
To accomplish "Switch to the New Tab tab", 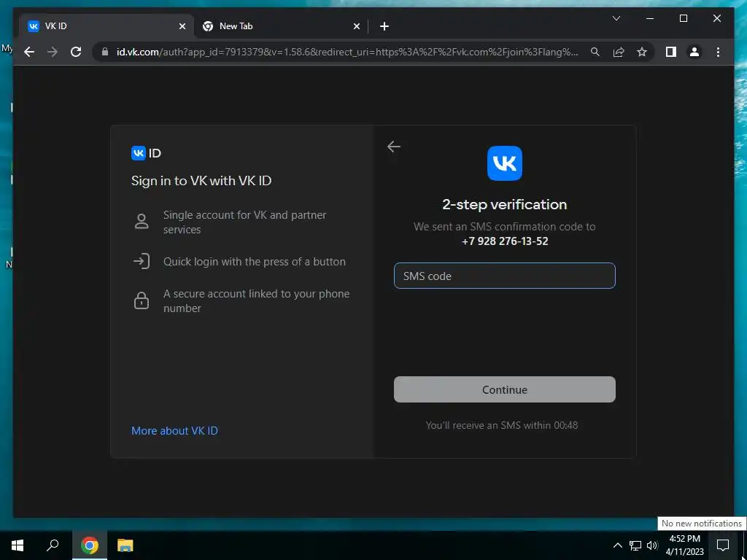I will click(281, 26).
